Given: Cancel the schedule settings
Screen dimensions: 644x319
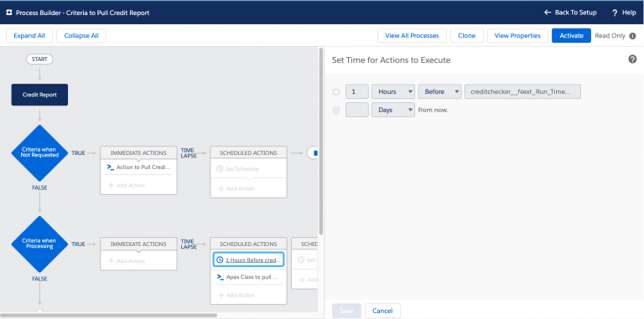Looking at the screenshot, I should click(x=382, y=311).
